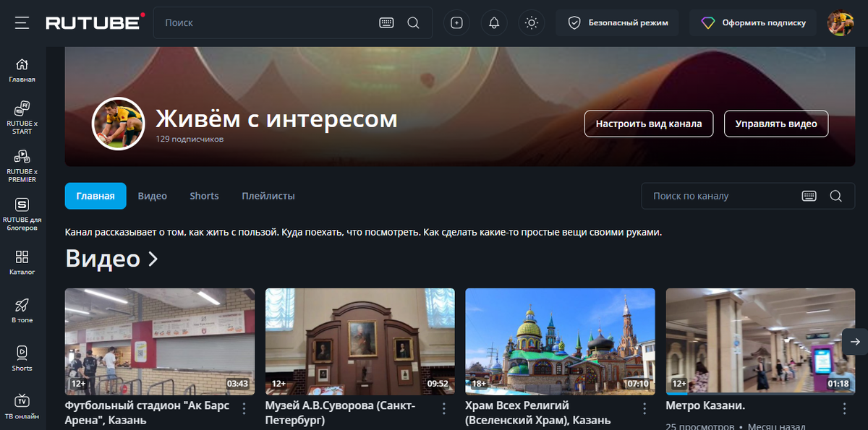
Task: Toggle light/dark theme sun icon
Action: [532, 22]
